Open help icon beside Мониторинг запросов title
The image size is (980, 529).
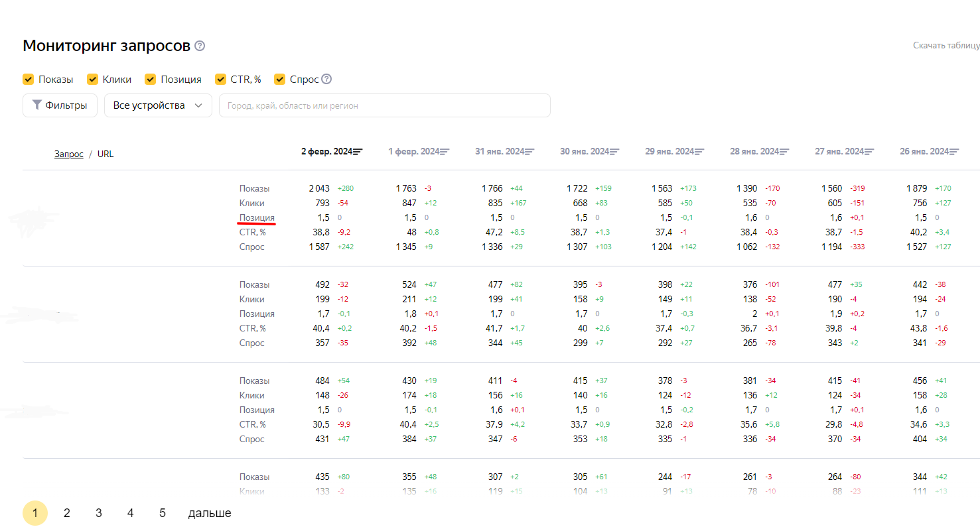tap(200, 46)
